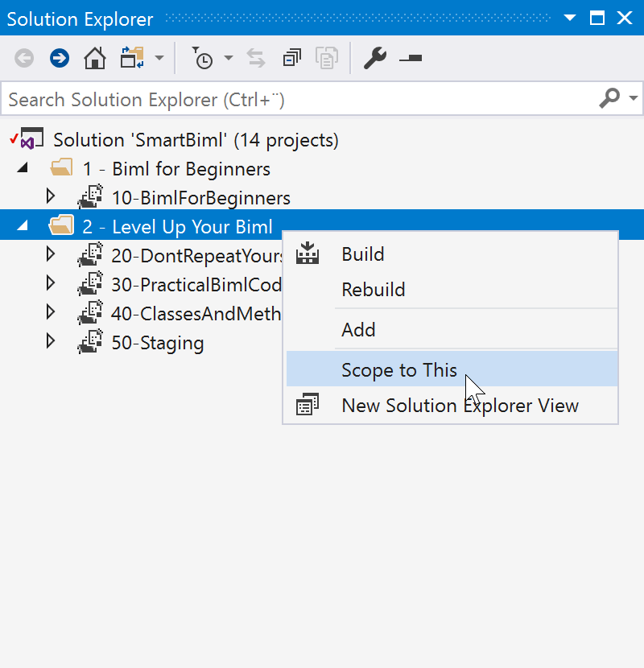Open Properties with the wrench icon

point(374,58)
